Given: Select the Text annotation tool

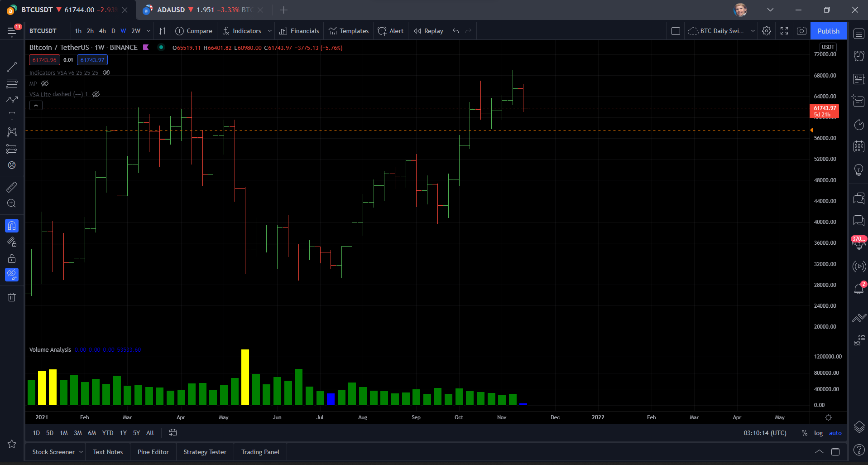Looking at the screenshot, I should tap(12, 116).
